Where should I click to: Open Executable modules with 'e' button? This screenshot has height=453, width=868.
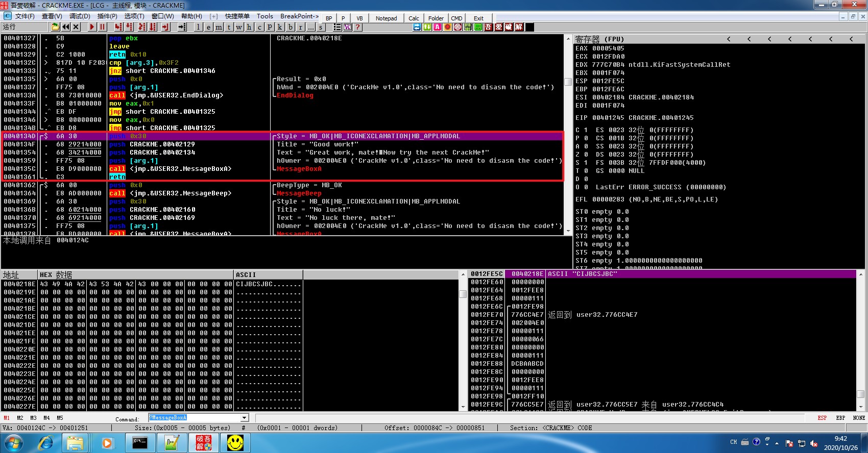tap(208, 27)
